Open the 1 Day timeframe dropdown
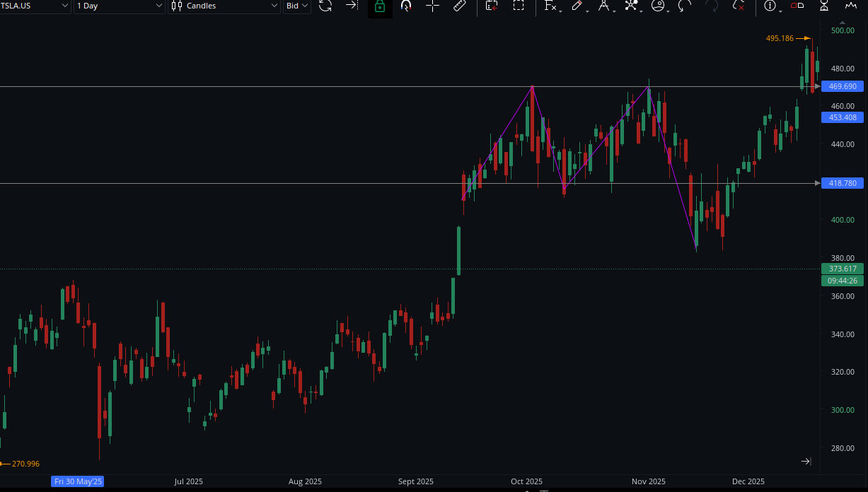868x492 pixels. (119, 6)
